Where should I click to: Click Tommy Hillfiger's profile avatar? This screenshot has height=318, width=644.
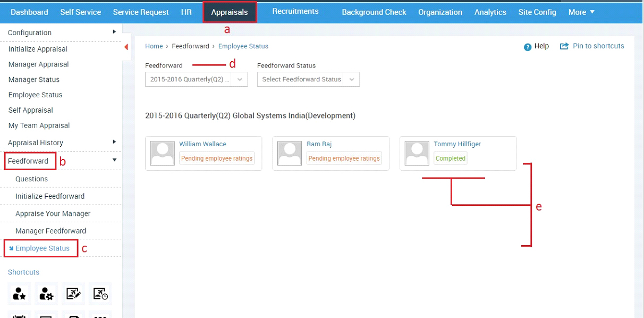pyautogui.click(x=417, y=153)
